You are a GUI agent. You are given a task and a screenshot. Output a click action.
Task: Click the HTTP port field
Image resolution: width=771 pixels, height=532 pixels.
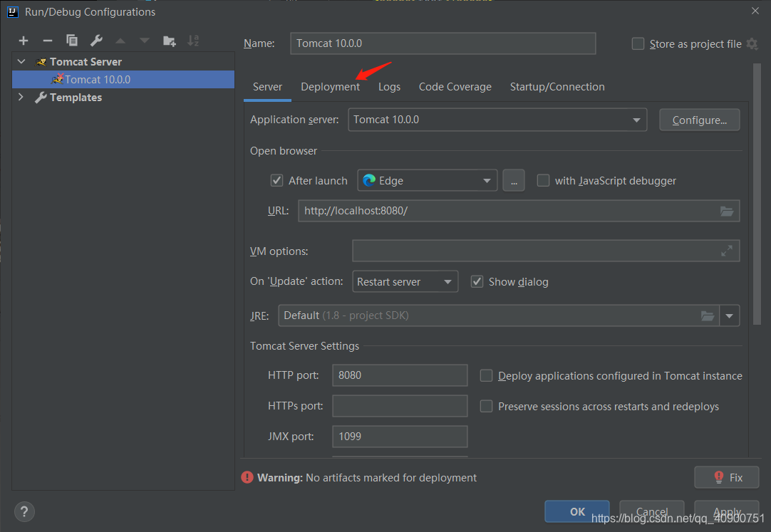tap(400, 375)
